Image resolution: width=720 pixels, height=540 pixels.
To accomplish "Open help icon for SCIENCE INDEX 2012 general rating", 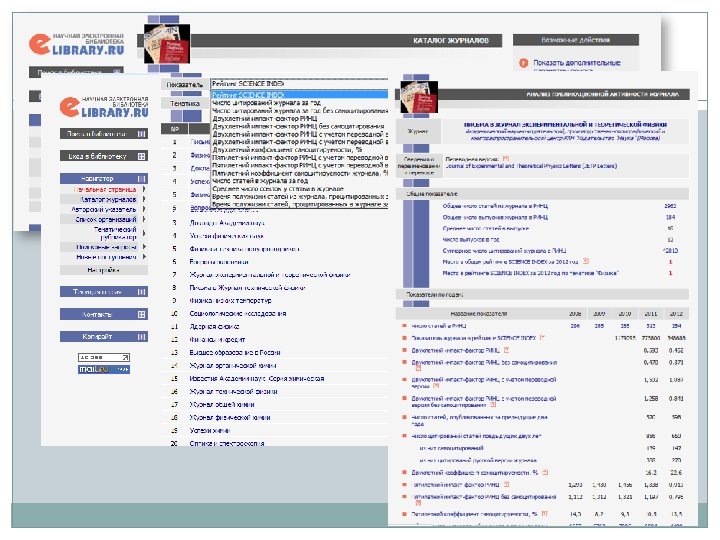I will (586, 261).
